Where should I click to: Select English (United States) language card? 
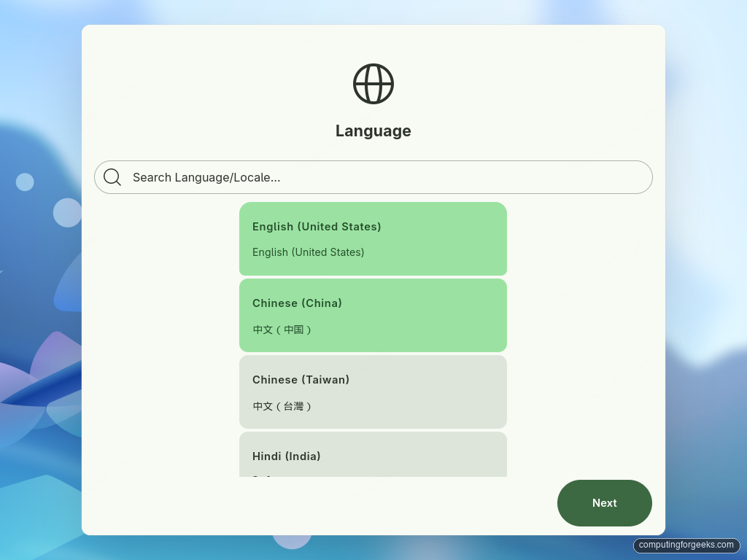pyautogui.click(x=373, y=238)
